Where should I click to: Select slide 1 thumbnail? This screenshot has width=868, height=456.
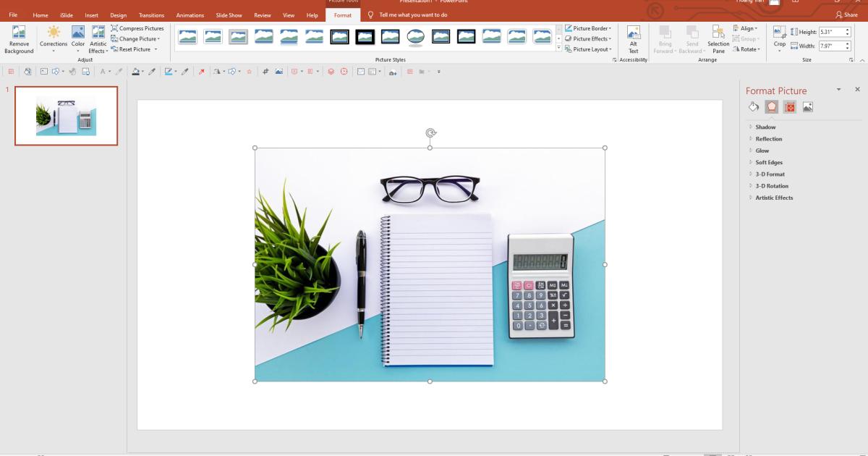click(66, 115)
